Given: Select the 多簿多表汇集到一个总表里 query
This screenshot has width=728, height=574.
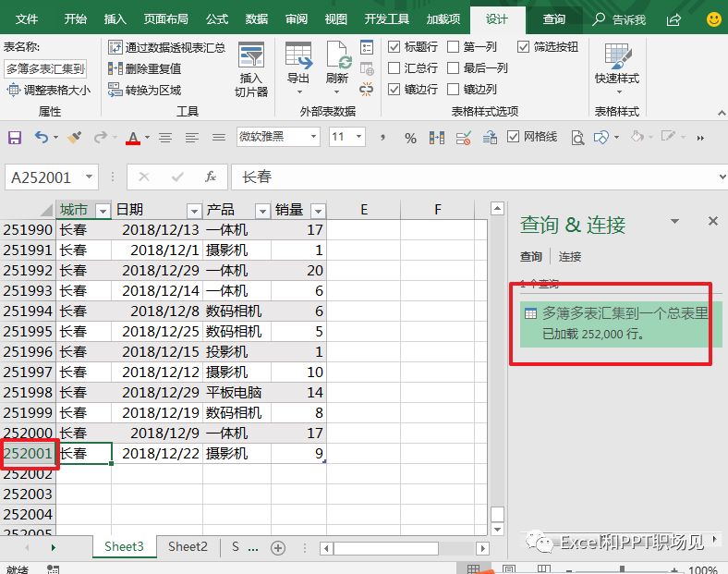Looking at the screenshot, I should [x=621, y=324].
